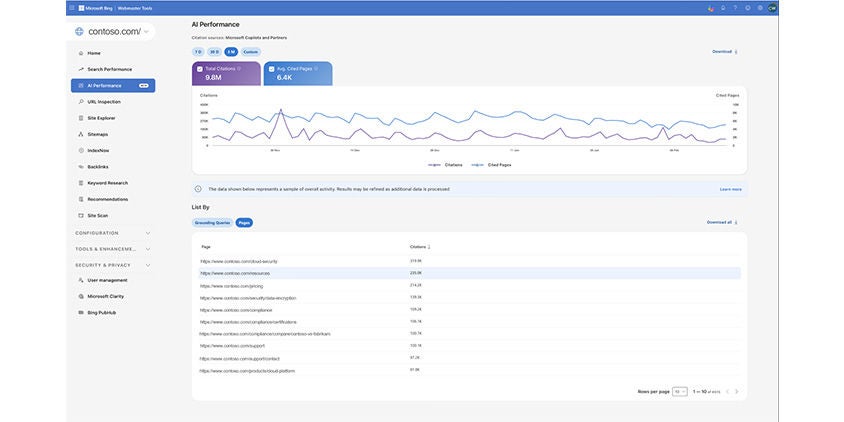Open the hamburger menu in the header
The height and width of the screenshot is (422, 844).
(x=71, y=7)
